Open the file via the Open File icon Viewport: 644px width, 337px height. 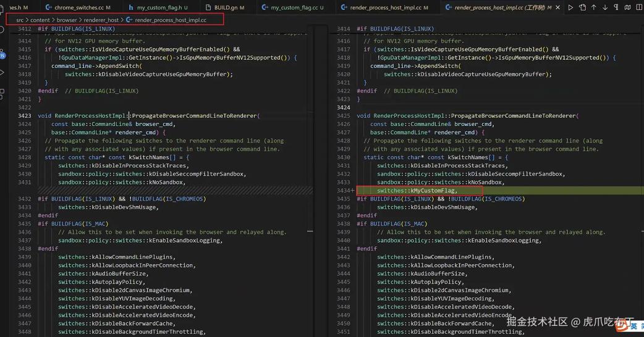pyautogui.click(x=582, y=7)
